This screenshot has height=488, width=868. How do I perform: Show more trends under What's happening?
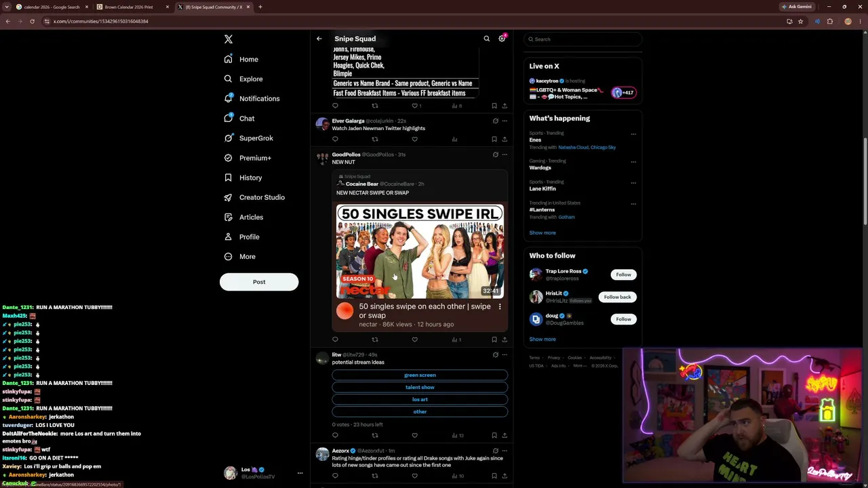point(542,233)
